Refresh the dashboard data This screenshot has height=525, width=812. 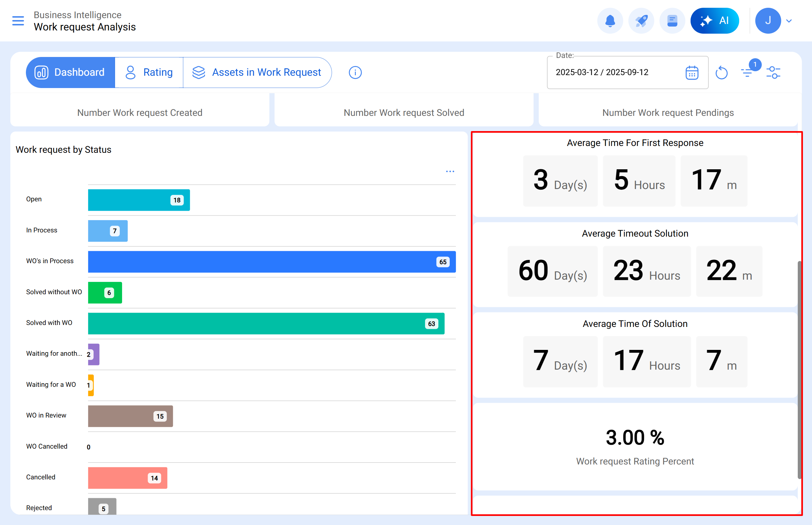point(722,72)
